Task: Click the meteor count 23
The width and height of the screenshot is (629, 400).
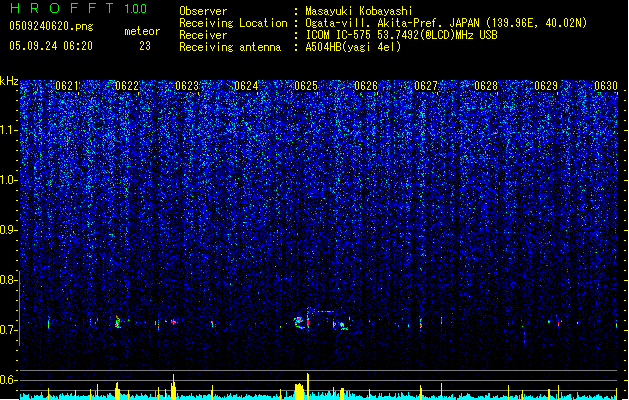Action: (x=145, y=46)
